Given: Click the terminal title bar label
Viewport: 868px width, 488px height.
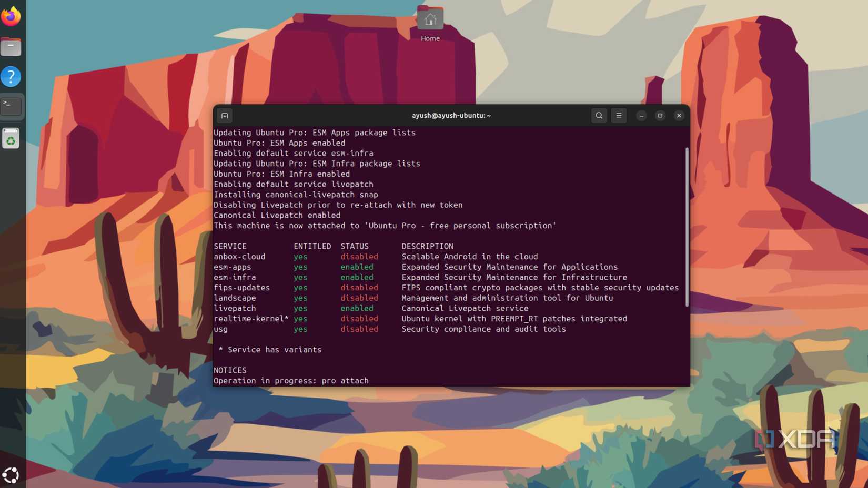Looking at the screenshot, I should click(451, 115).
